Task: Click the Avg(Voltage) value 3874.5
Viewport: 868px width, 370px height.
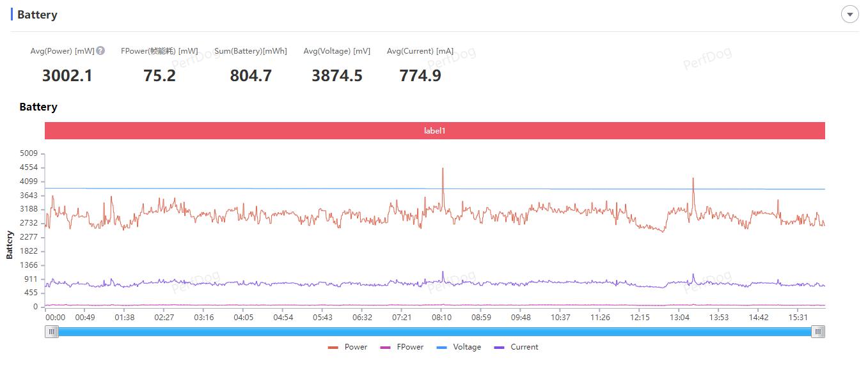Action: point(336,76)
